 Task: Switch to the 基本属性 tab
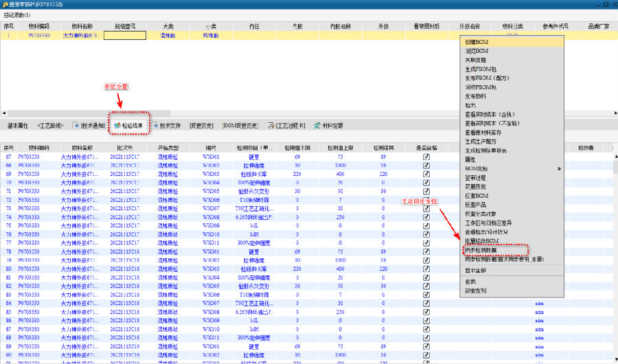19,126
